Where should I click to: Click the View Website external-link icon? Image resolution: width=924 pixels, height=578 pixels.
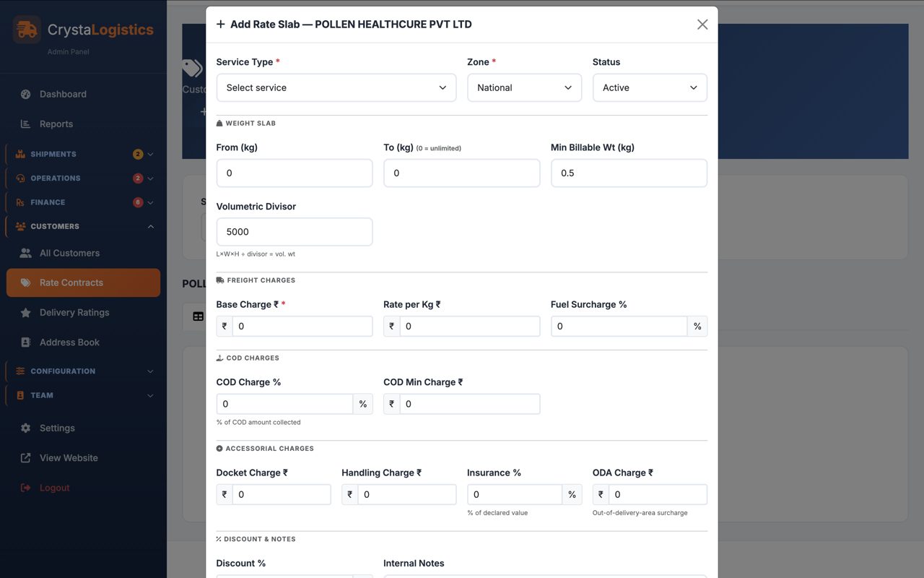(x=26, y=458)
